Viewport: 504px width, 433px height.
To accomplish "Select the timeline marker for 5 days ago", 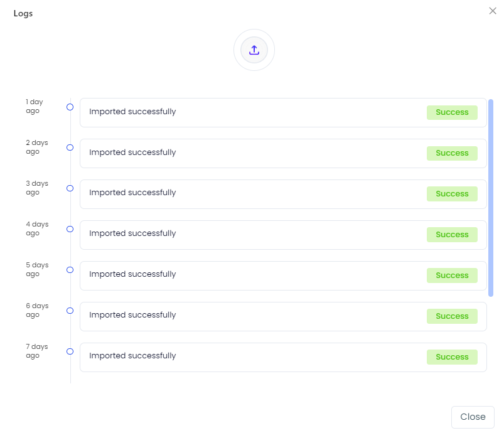I will [x=70, y=270].
